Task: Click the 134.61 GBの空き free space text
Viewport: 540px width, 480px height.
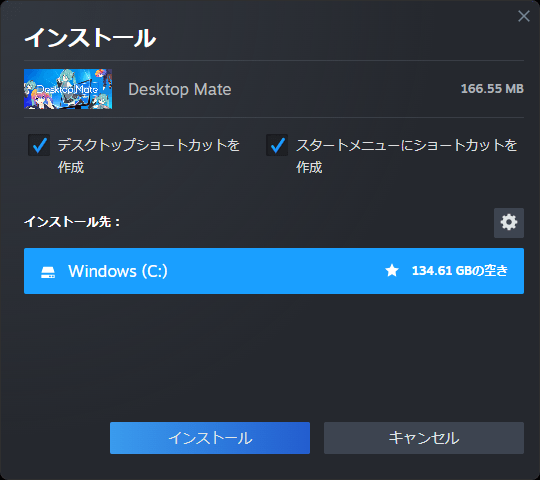Action: (x=460, y=271)
